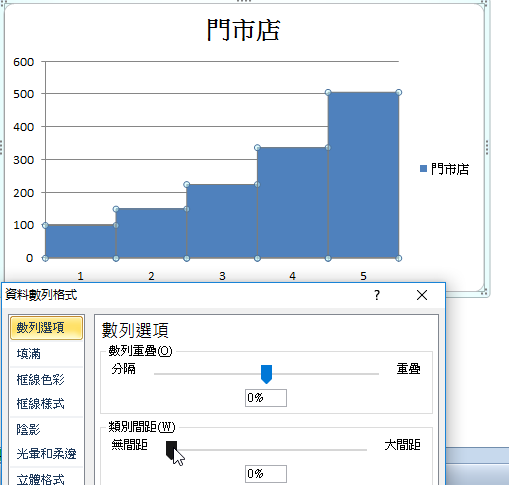Open the 框線色彩 settings category

40,379
